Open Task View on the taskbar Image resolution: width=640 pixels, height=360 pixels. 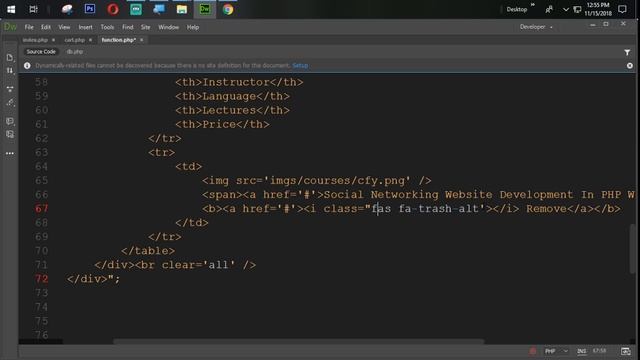tap(33, 9)
